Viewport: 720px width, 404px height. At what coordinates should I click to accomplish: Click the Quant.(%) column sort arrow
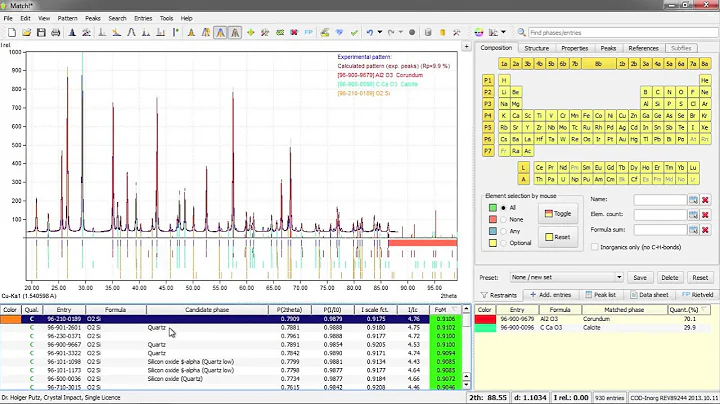pyautogui.click(x=703, y=309)
